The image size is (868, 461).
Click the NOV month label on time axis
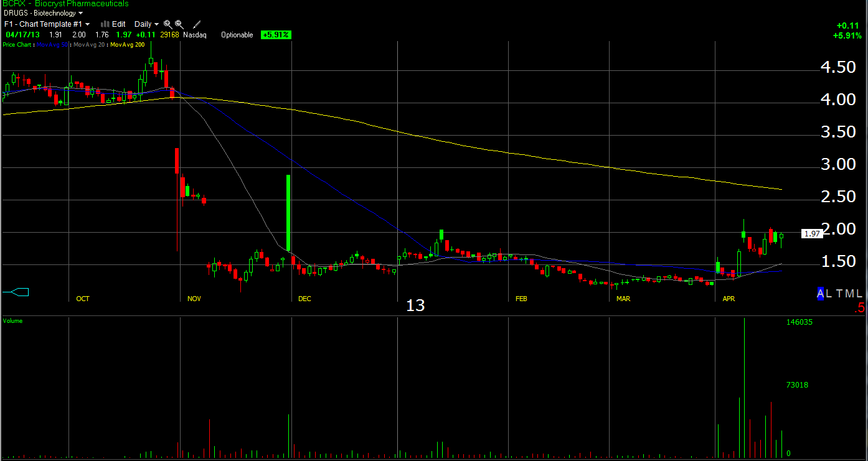point(194,299)
